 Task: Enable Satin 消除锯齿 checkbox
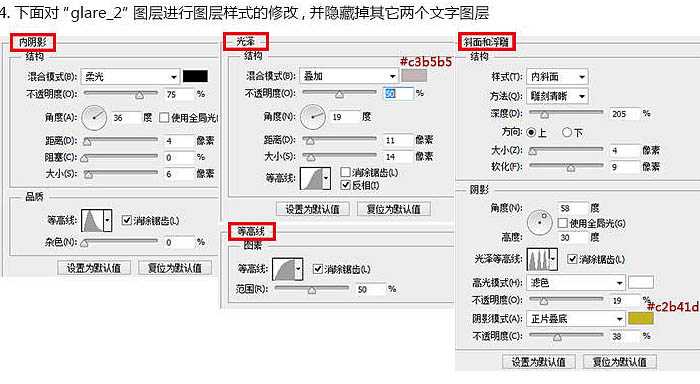(x=345, y=172)
